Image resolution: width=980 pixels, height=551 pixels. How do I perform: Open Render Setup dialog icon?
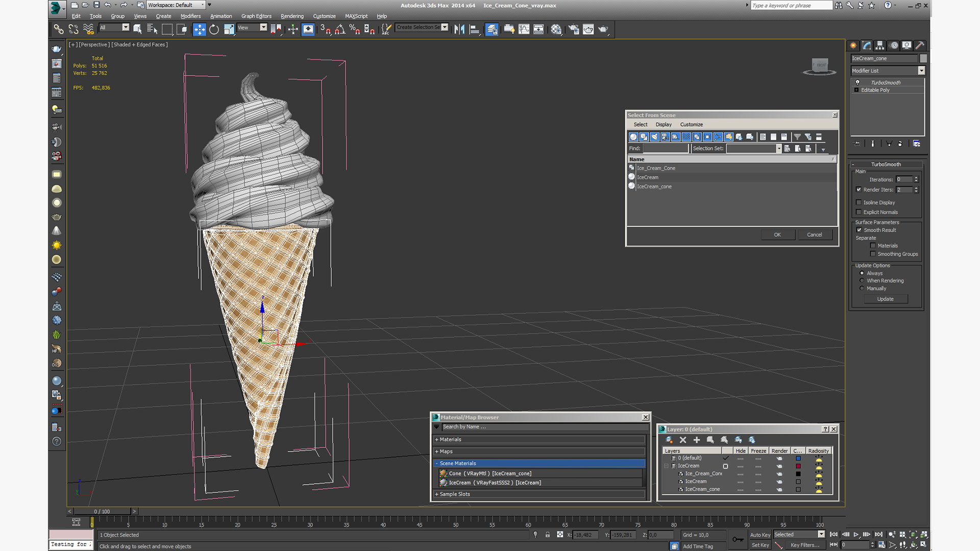574,29
